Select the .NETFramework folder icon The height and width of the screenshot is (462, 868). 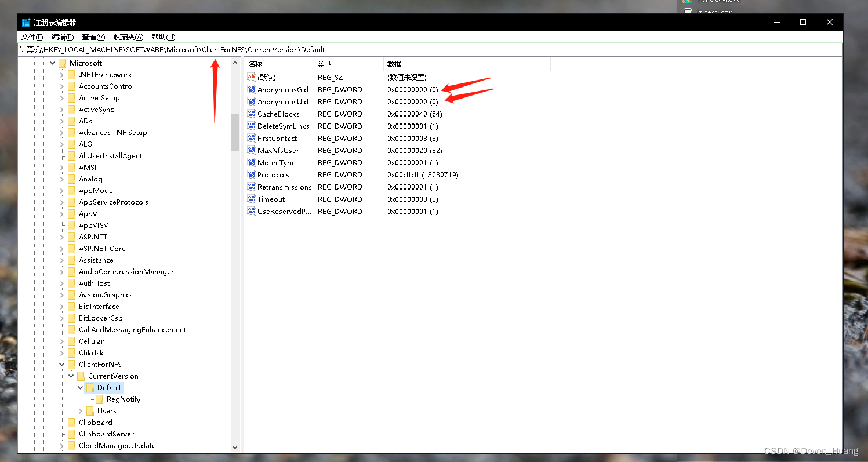coord(71,74)
